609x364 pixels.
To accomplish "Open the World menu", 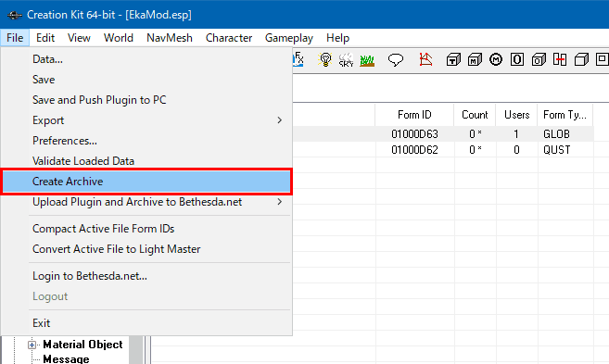I will coord(119,38).
